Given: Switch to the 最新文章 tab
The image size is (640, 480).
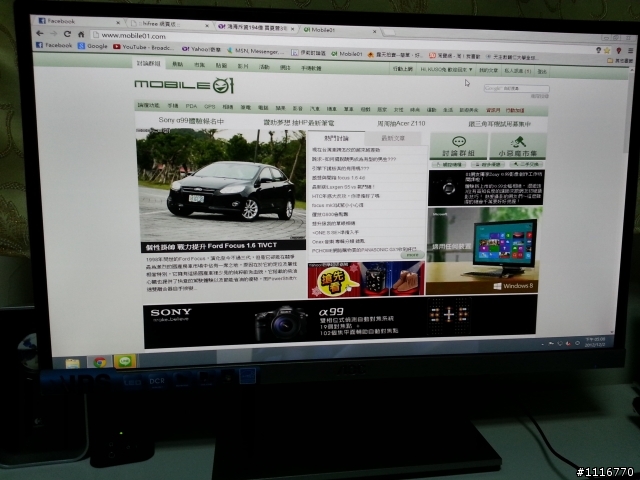Looking at the screenshot, I should (x=393, y=138).
